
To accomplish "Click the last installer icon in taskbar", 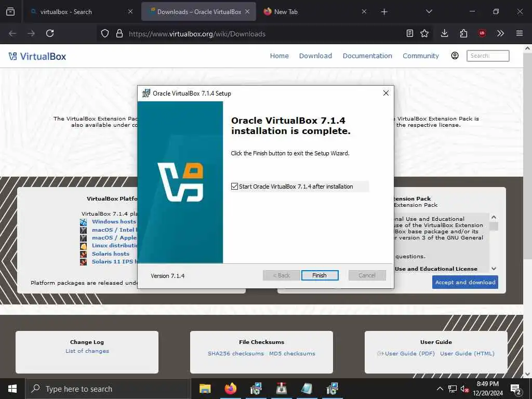I will (332, 389).
